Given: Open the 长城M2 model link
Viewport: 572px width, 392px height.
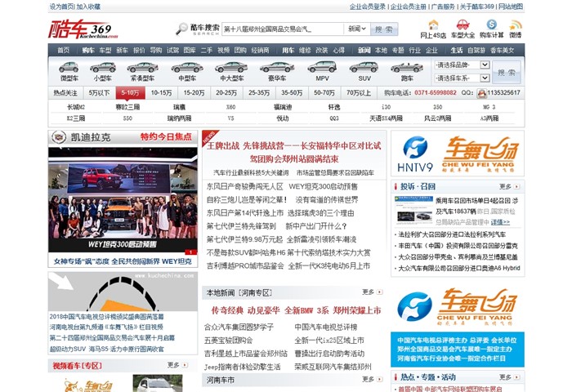Looking at the screenshot, I should coord(76,107).
